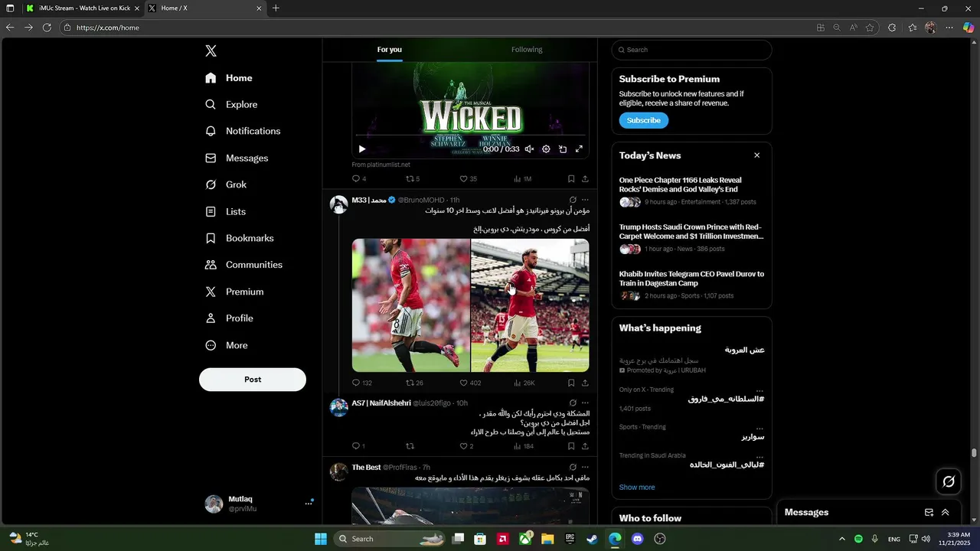The width and height of the screenshot is (980, 551).
Task: Repost the BrunoMOHD post
Action: tap(414, 383)
